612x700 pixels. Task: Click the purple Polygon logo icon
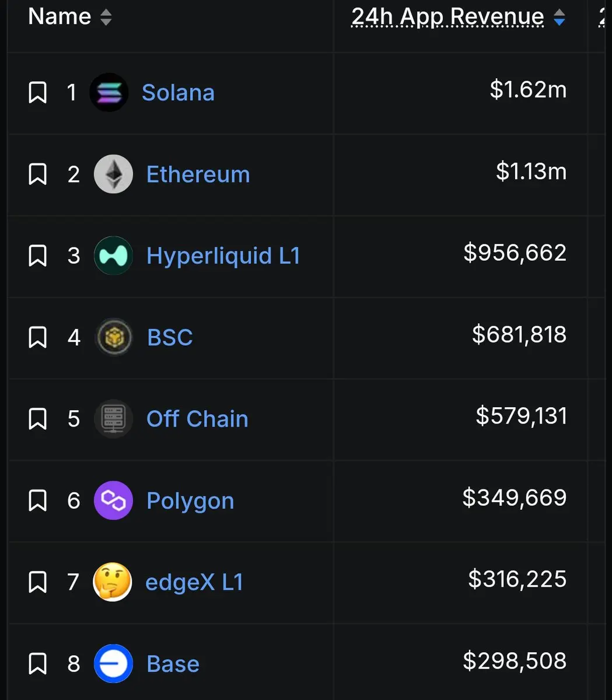(113, 501)
